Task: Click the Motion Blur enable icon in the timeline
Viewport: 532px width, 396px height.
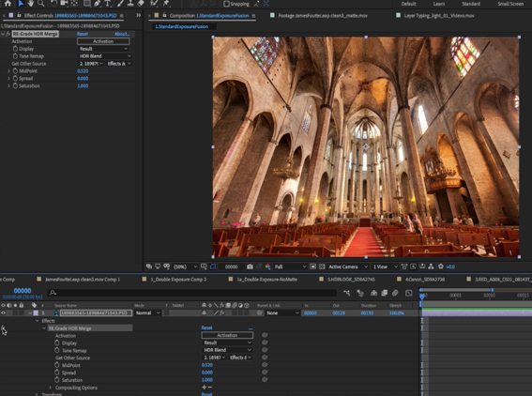Action: tap(395, 293)
